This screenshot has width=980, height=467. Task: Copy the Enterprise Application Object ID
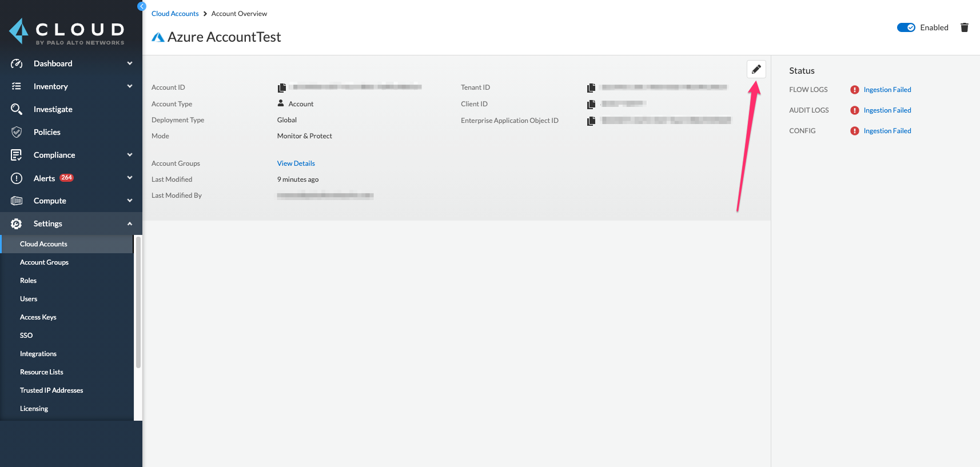(591, 121)
